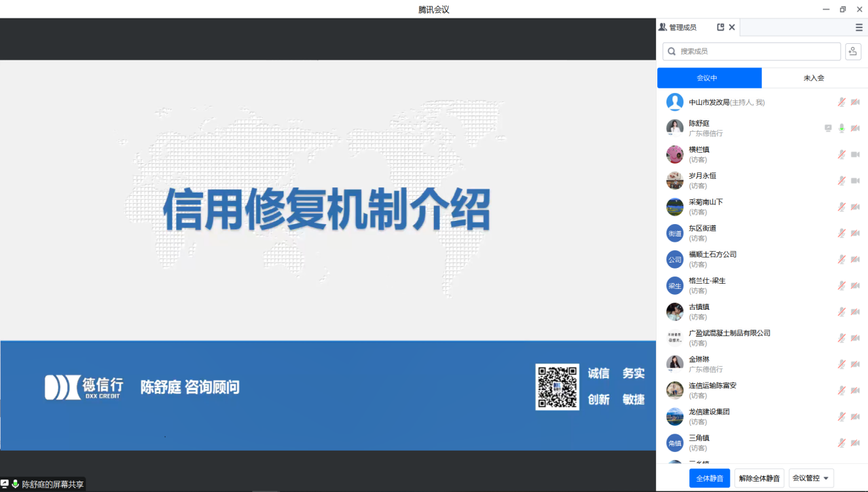
Task: Switch to the 未入会 tab
Action: point(814,78)
